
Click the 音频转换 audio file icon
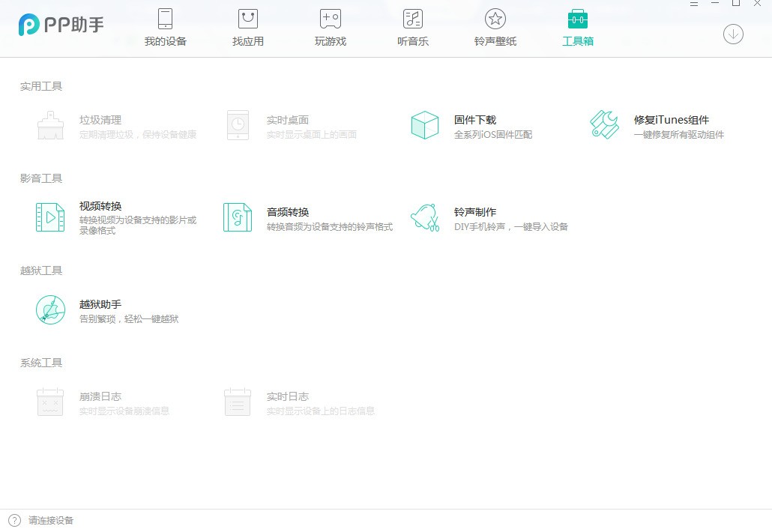click(238, 217)
